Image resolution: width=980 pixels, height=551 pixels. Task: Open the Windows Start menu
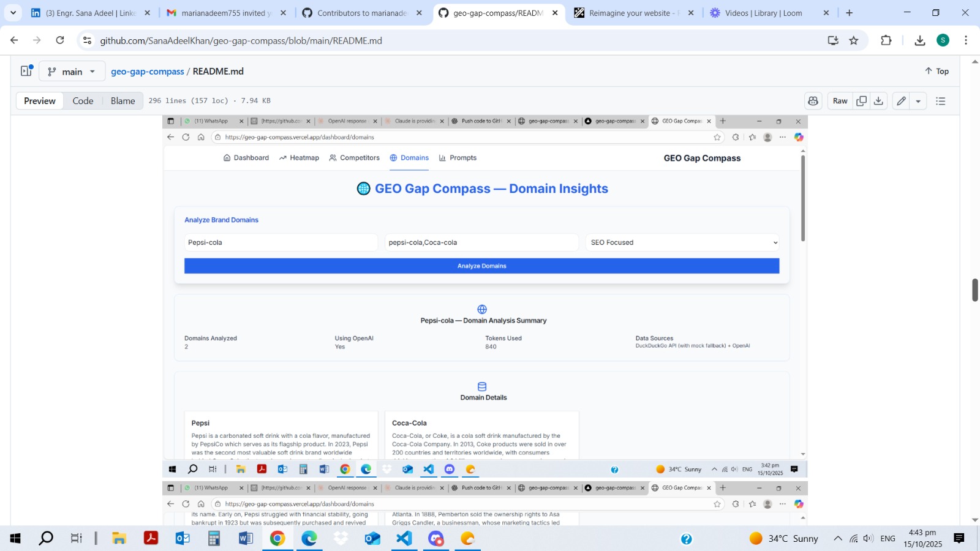click(x=15, y=538)
